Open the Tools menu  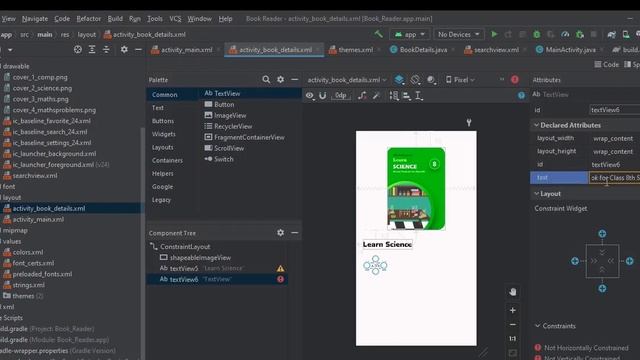(155, 19)
